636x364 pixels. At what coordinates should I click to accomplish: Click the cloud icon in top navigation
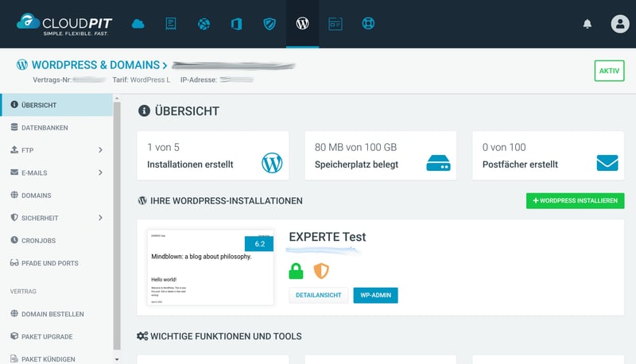138,24
